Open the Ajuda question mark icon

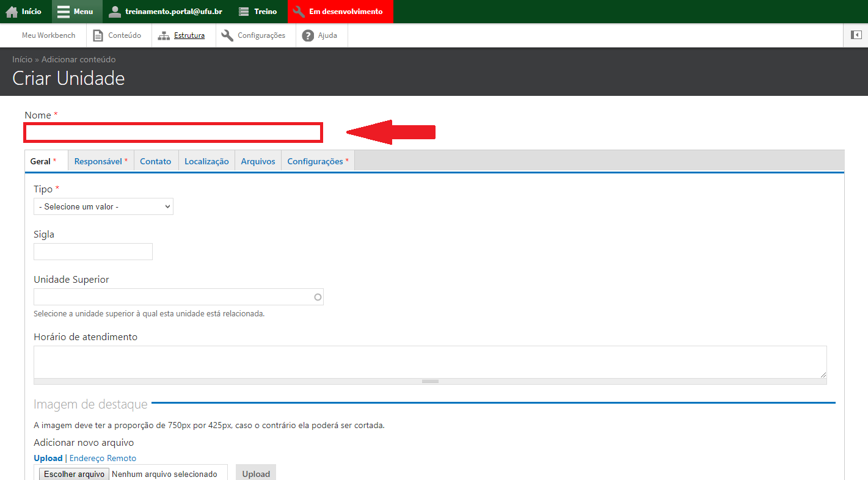click(308, 35)
